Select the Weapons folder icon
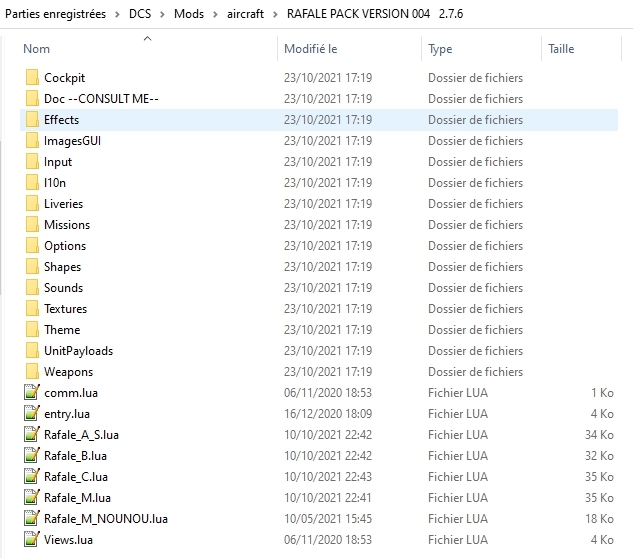This screenshot has width=633, height=558. (x=32, y=371)
